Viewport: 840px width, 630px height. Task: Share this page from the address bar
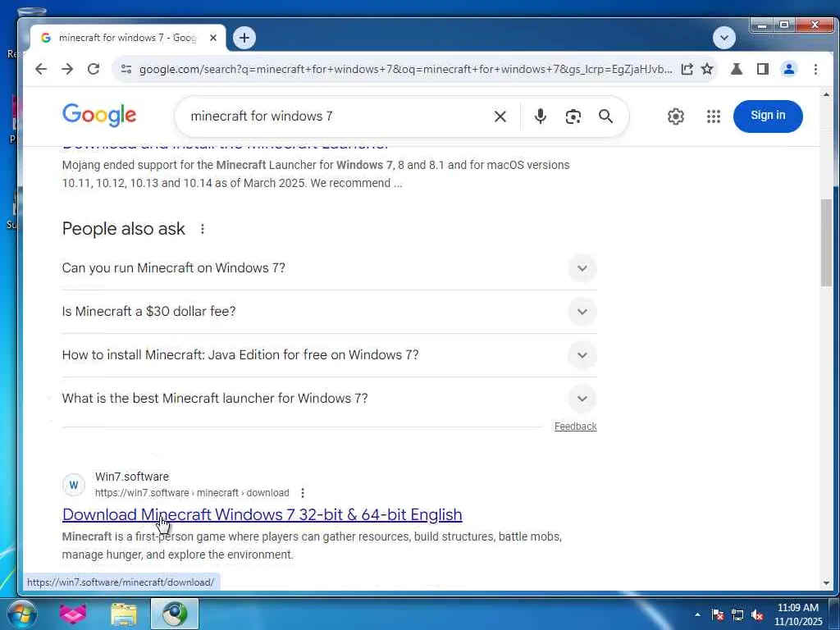(x=687, y=69)
